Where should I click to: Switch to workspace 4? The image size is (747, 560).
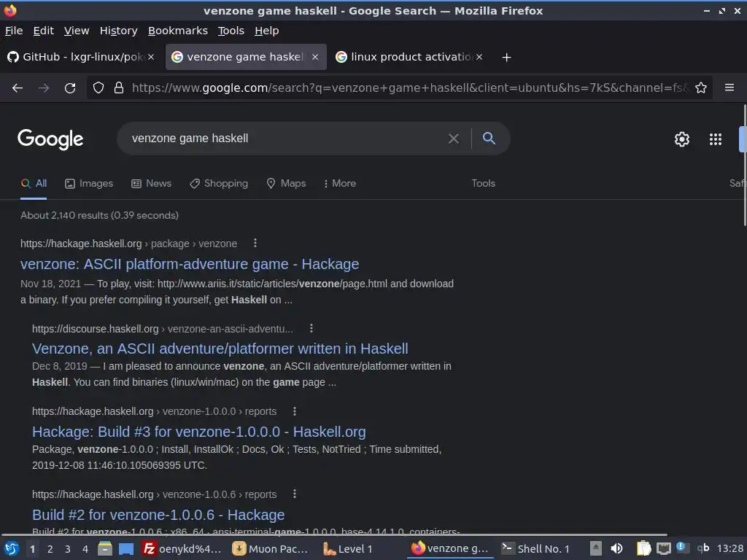pyautogui.click(x=85, y=549)
